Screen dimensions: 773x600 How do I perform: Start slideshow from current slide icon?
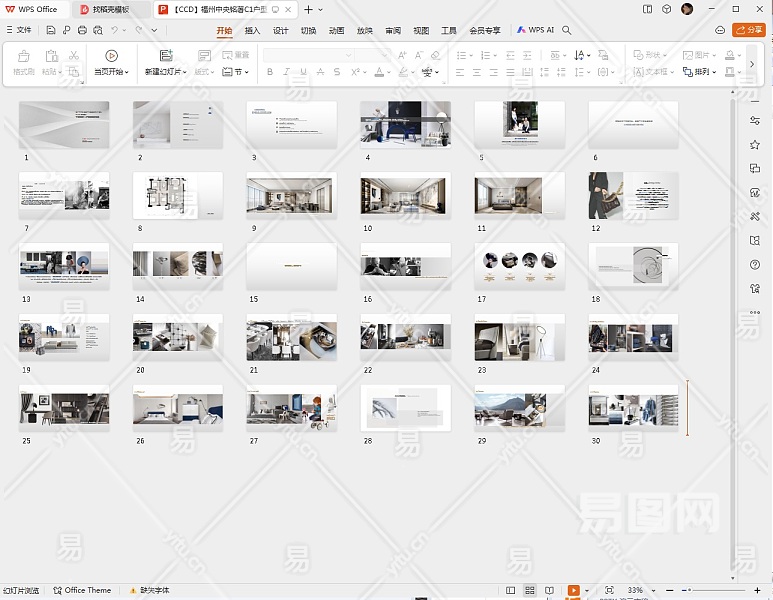tap(111, 57)
